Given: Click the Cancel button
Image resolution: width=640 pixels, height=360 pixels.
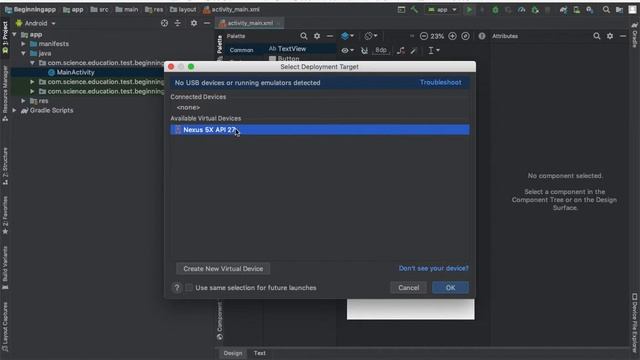Looking at the screenshot, I should 409,288.
